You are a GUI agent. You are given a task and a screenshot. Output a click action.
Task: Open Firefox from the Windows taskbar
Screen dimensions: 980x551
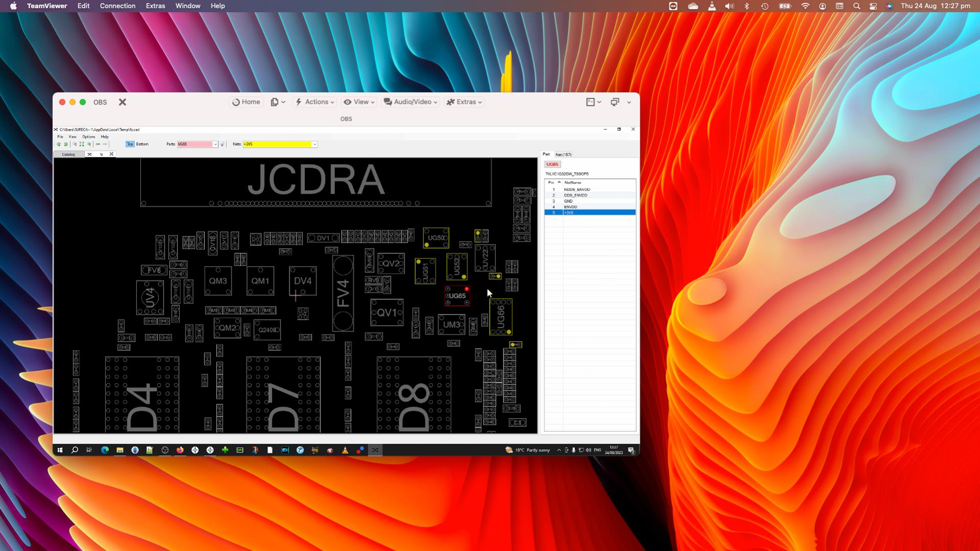tap(180, 450)
